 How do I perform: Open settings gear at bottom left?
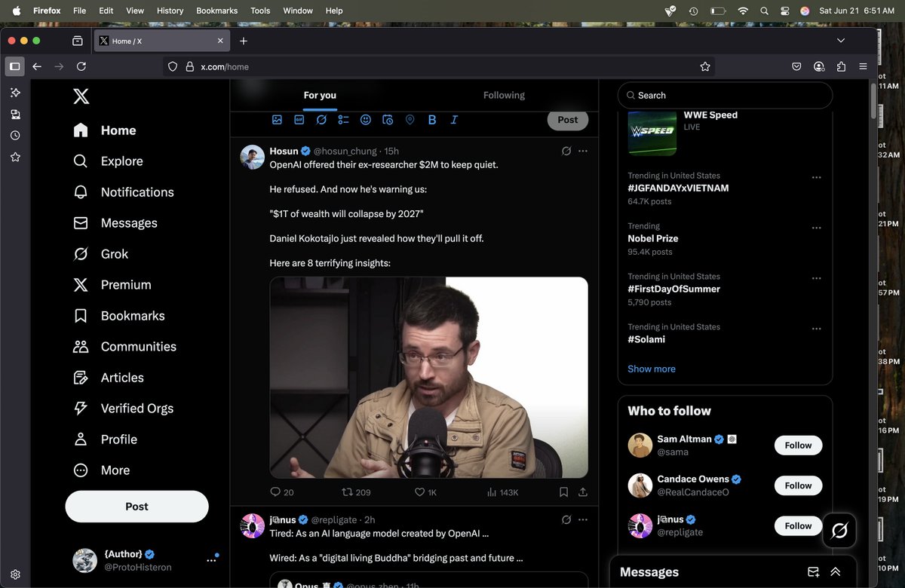coord(15,574)
